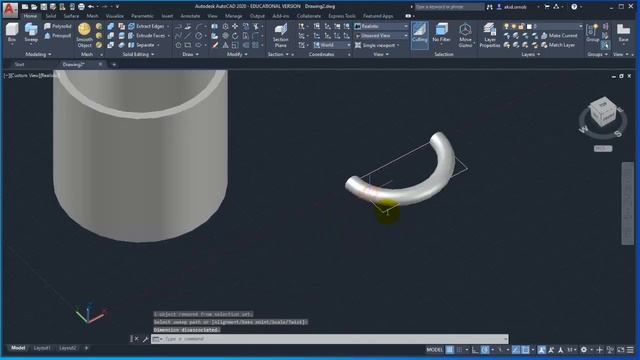The width and height of the screenshot is (640, 360).
Task: Open the Parametric ribbon tab
Action: coord(142,16)
